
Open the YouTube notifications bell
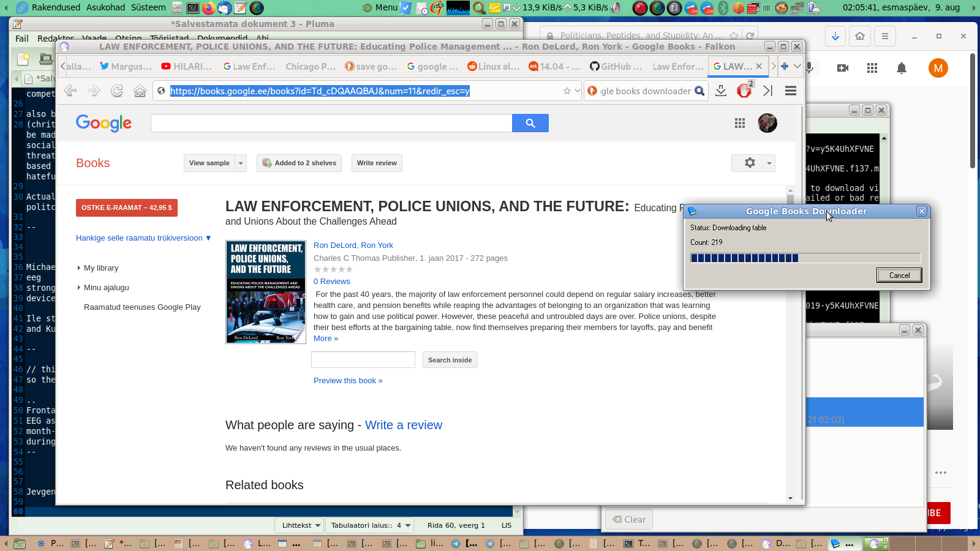tap(902, 68)
